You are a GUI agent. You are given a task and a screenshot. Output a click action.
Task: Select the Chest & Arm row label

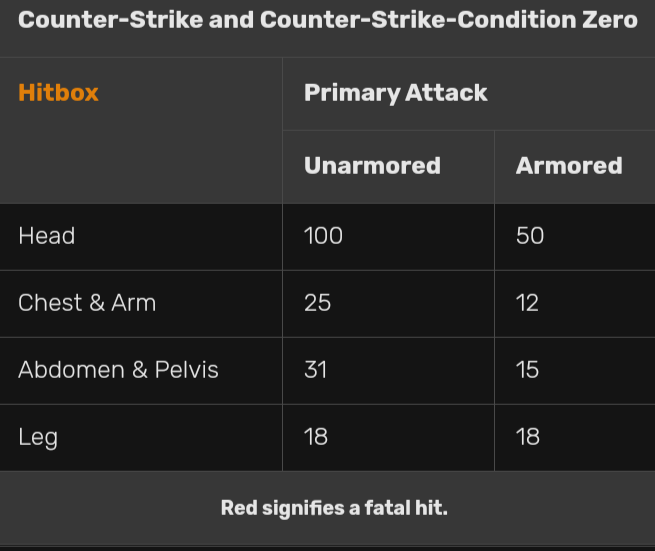pos(87,303)
